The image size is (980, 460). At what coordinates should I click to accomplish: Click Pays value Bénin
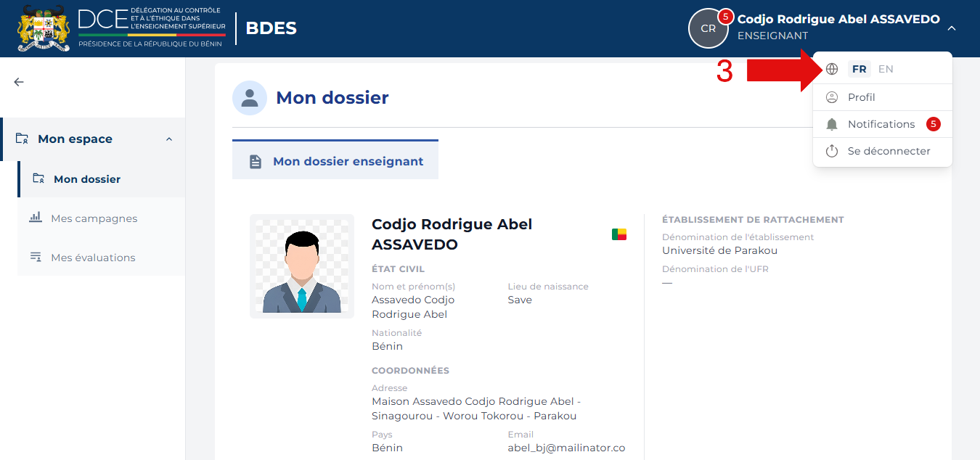click(x=387, y=448)
